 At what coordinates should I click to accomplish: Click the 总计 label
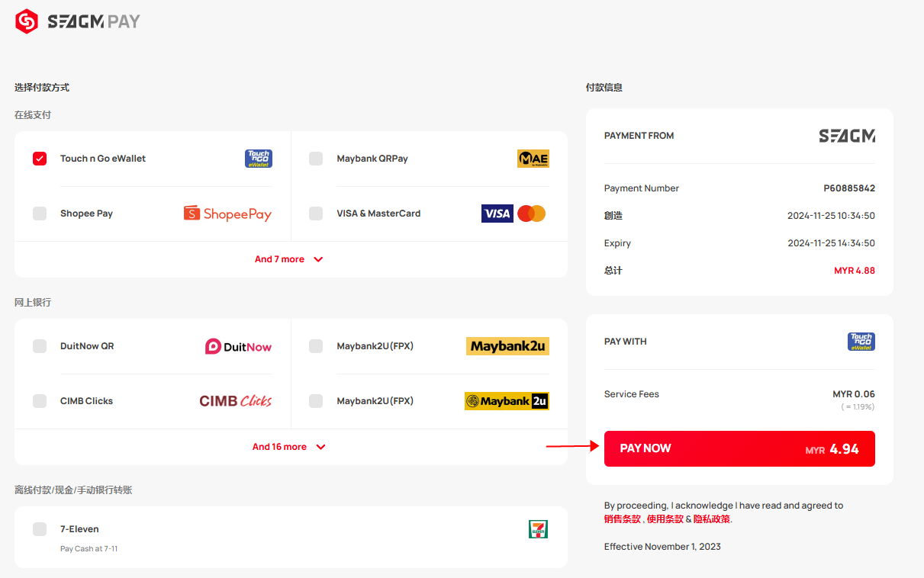(x=613, y=271)
